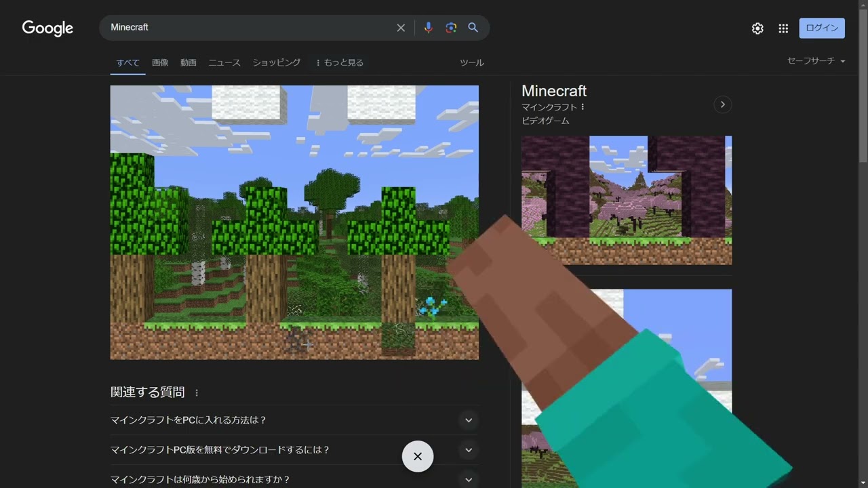Click the Minecraft forest game image
Screen dimensions: 868x488
tap(294, 222)
